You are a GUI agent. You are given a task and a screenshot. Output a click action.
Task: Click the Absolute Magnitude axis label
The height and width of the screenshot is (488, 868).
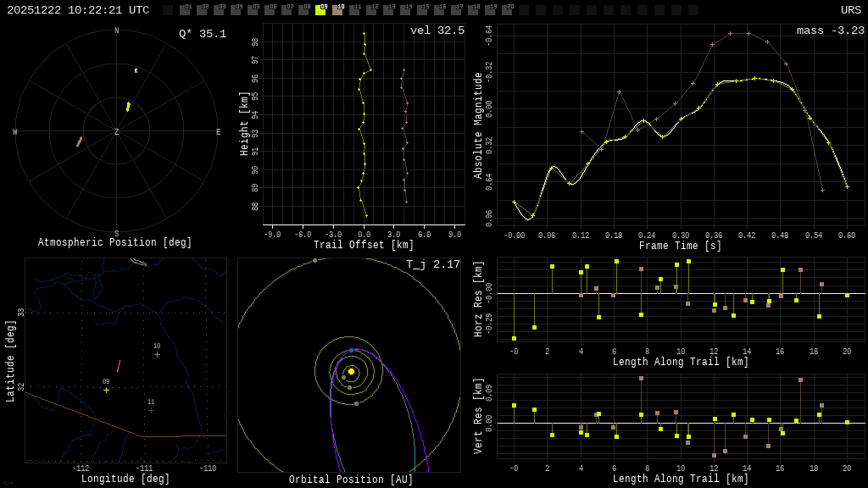(x=478, y=125)
